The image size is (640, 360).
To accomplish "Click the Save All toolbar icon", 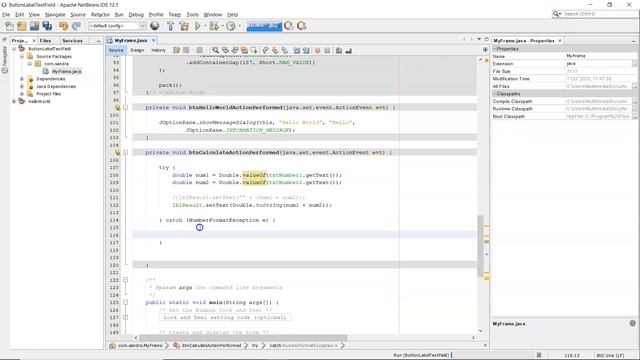I will 47,26.
